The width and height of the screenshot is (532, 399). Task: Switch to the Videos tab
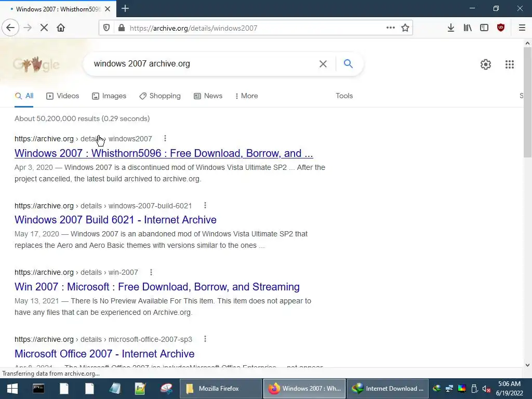63,96
